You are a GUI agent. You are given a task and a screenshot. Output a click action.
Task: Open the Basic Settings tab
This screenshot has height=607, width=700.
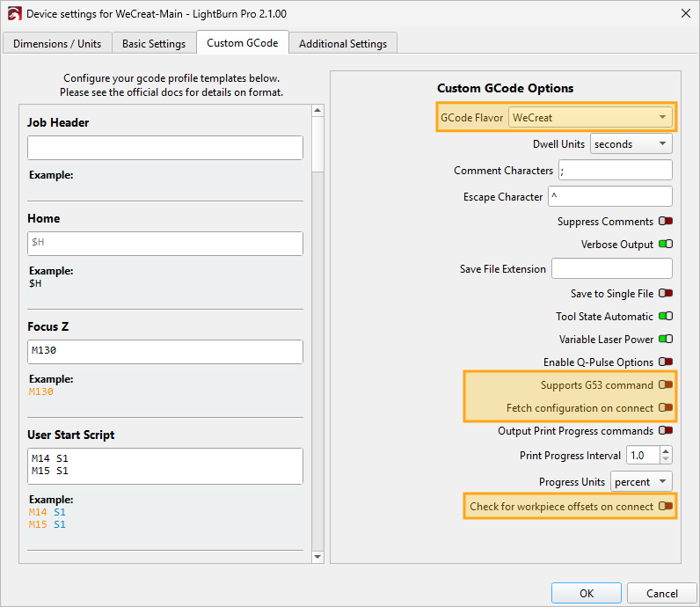pos(154,44)
